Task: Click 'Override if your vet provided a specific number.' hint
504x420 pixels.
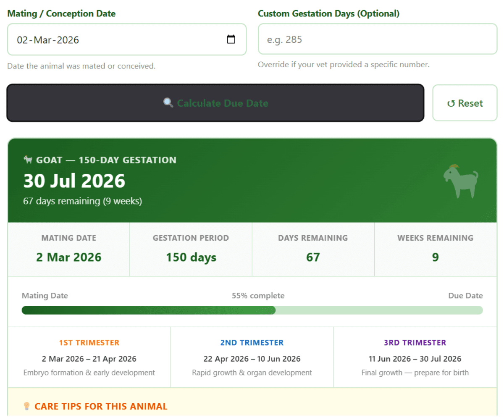Action: (344, 65)
